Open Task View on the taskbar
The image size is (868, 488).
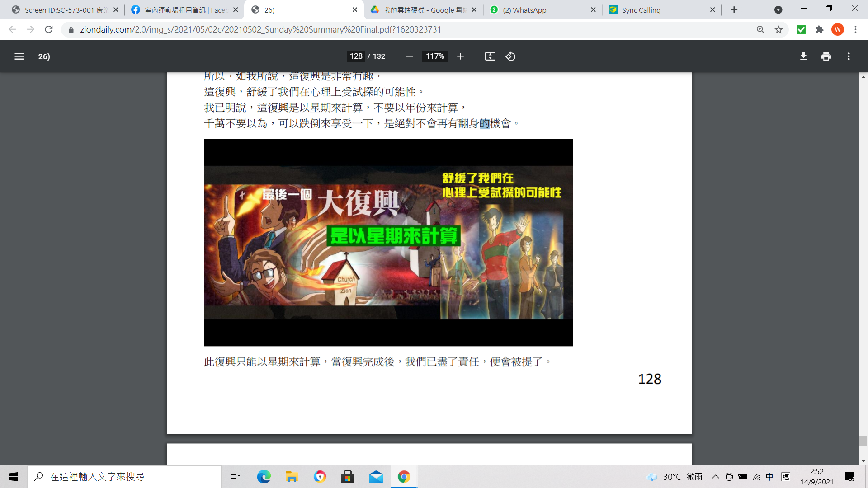click(x=235, y=477)
